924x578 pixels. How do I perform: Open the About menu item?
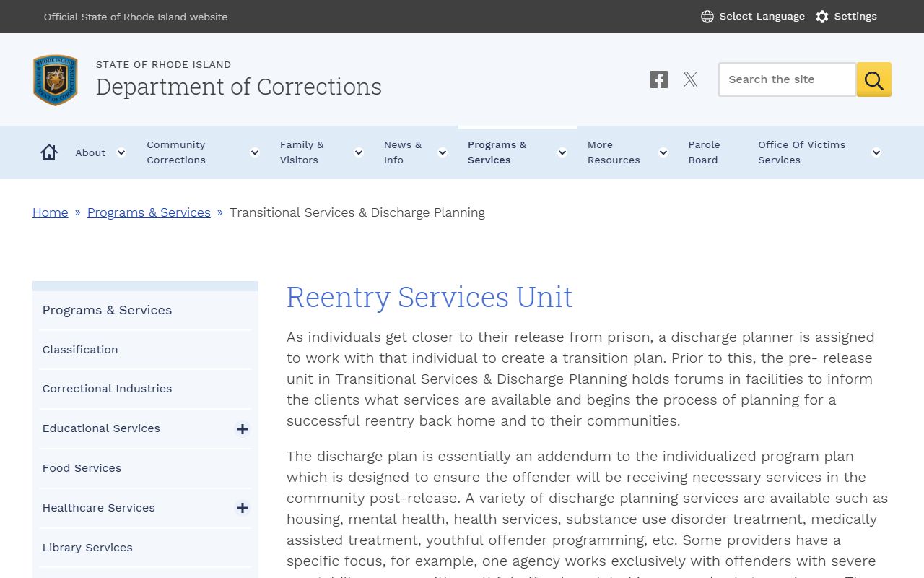90,152
